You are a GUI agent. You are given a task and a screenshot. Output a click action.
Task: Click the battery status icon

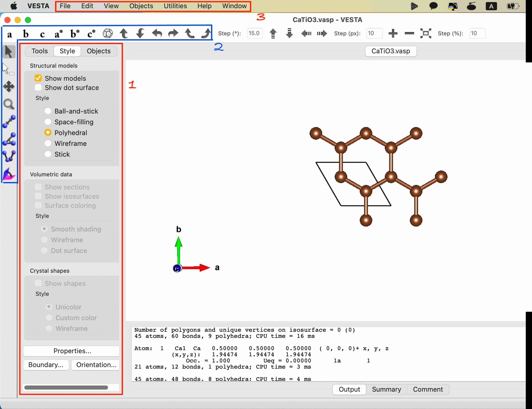(513, 6)
